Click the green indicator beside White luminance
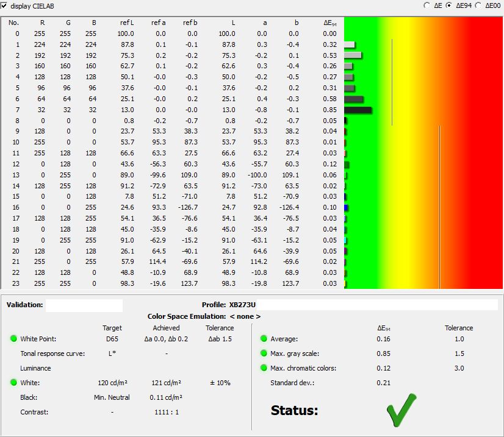The image size is (504, 437). click(x=13, y=382)
